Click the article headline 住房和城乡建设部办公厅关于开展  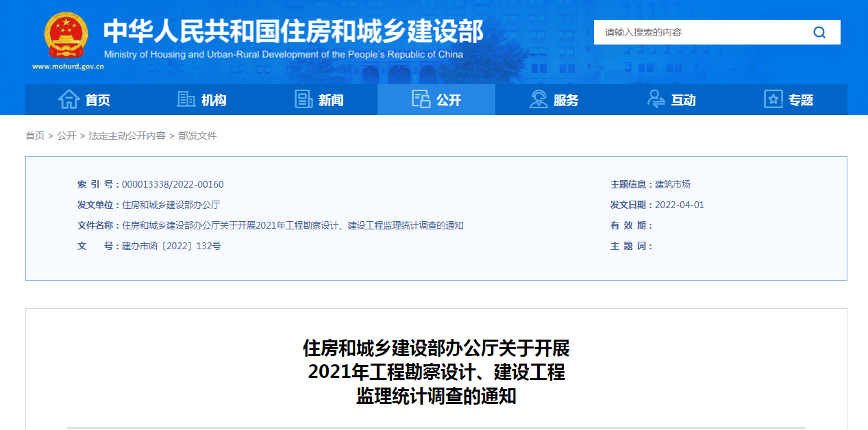point(436,349)
